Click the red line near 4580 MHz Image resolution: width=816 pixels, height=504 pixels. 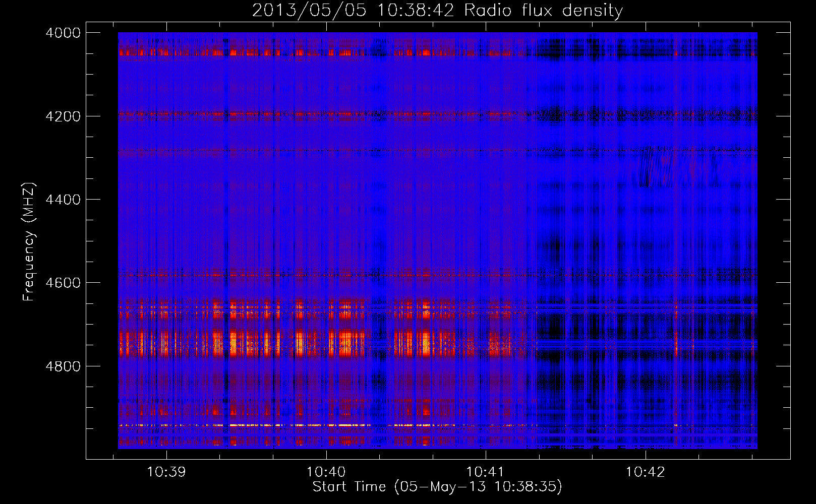point(323,275)
